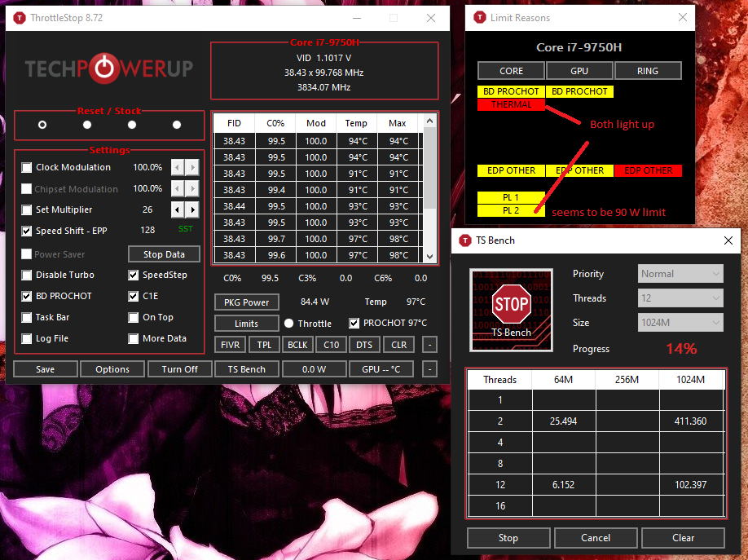
Task: Decrease Set Multiplier with left arrow
Action: (178, 209)
